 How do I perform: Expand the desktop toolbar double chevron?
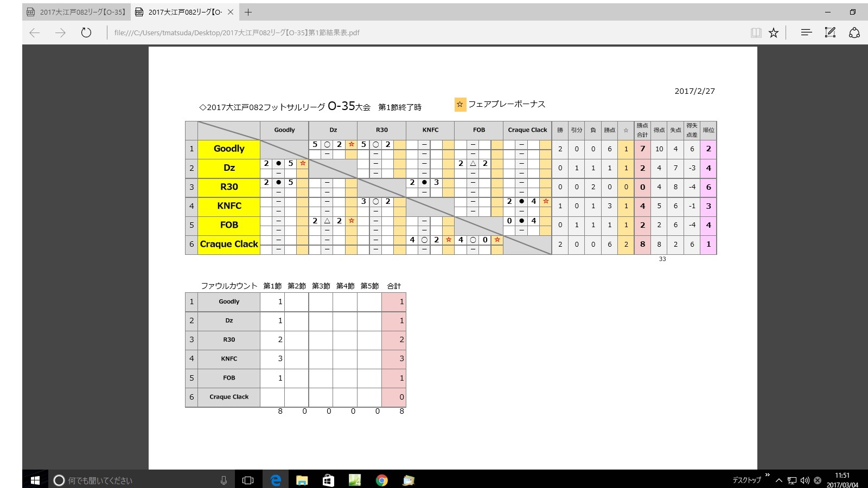click(767, 476)
